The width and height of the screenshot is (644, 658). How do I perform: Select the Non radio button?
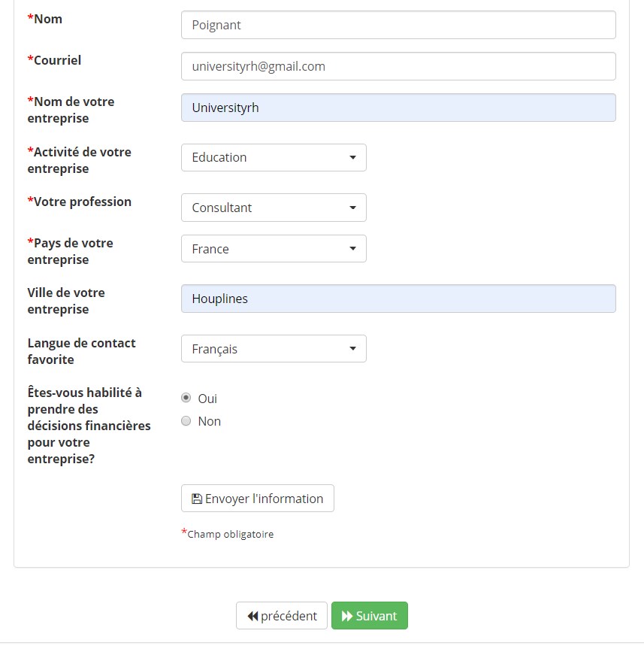pos(186,420)
